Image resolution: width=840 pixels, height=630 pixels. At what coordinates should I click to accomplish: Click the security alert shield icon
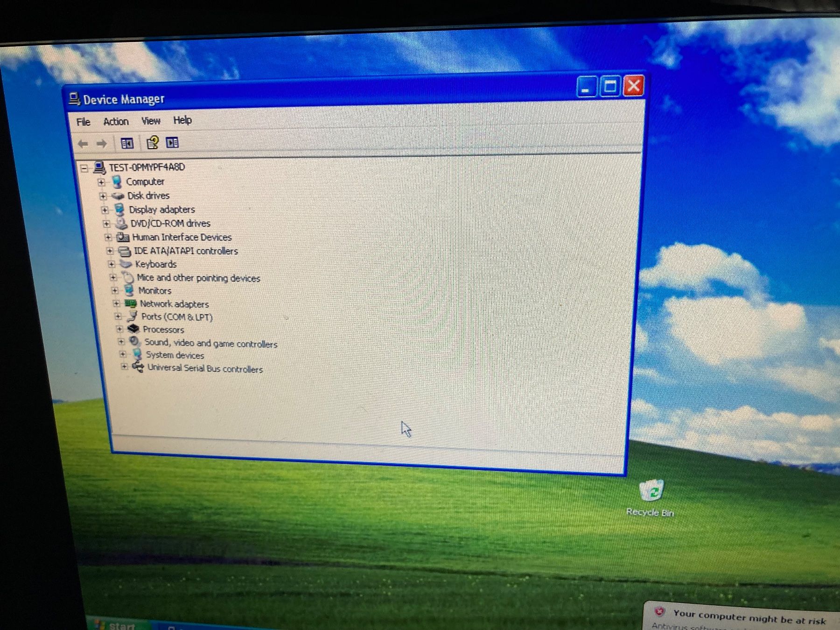tap(659, 611)
